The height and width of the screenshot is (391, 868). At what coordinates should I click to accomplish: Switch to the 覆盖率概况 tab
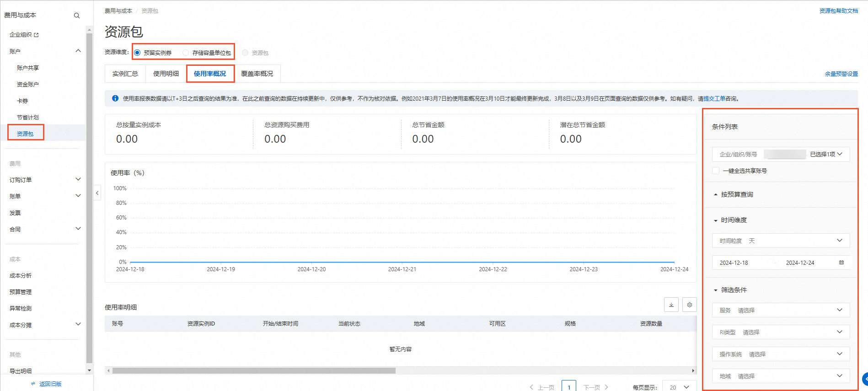257,74
